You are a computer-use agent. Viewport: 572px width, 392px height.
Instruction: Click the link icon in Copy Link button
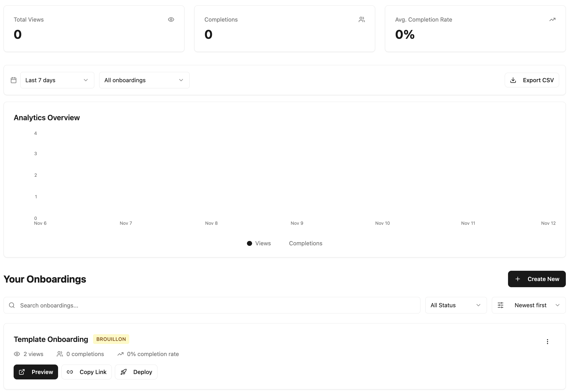(x=70, y=372)
